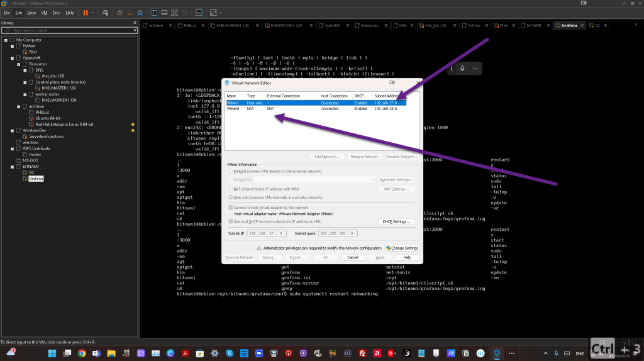Click microphone icon in floating overlay bar
644x361 pixels.
pos(462,68)
